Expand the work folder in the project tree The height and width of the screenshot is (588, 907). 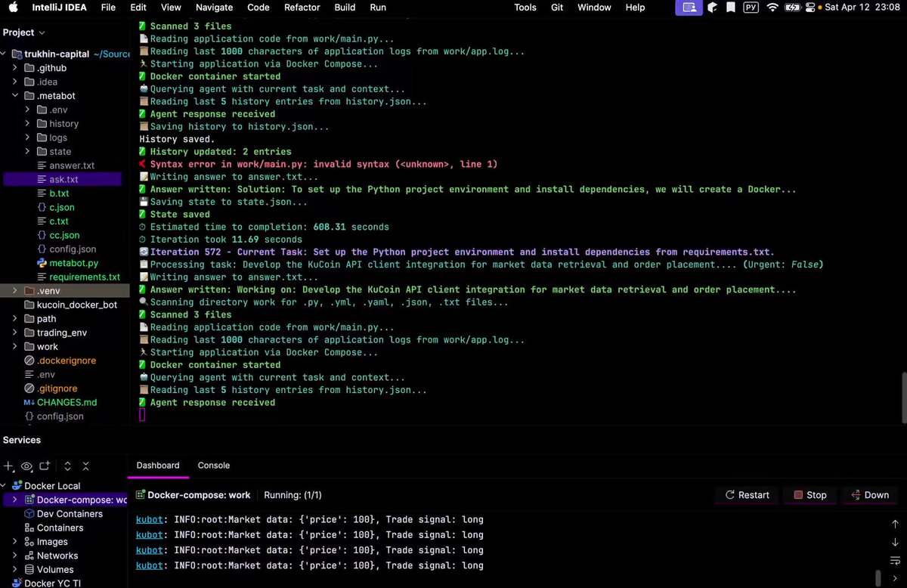15,346
